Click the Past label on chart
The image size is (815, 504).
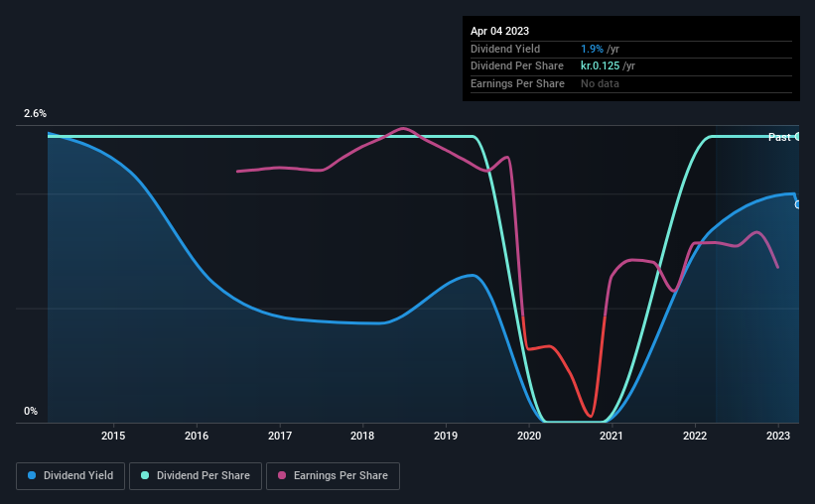pyautogui.click(x=779, y=137)
